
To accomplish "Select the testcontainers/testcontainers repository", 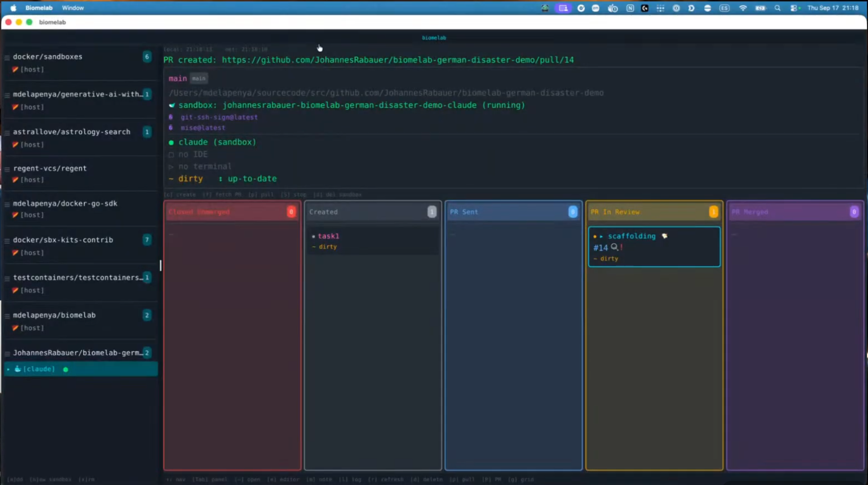I will point(78,278).
